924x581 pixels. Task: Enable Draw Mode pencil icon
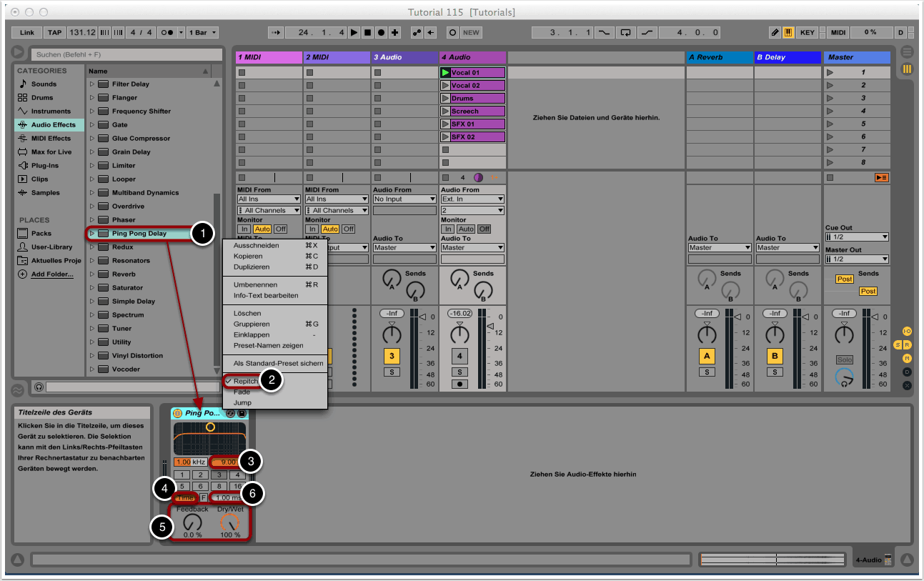point(775,32)
